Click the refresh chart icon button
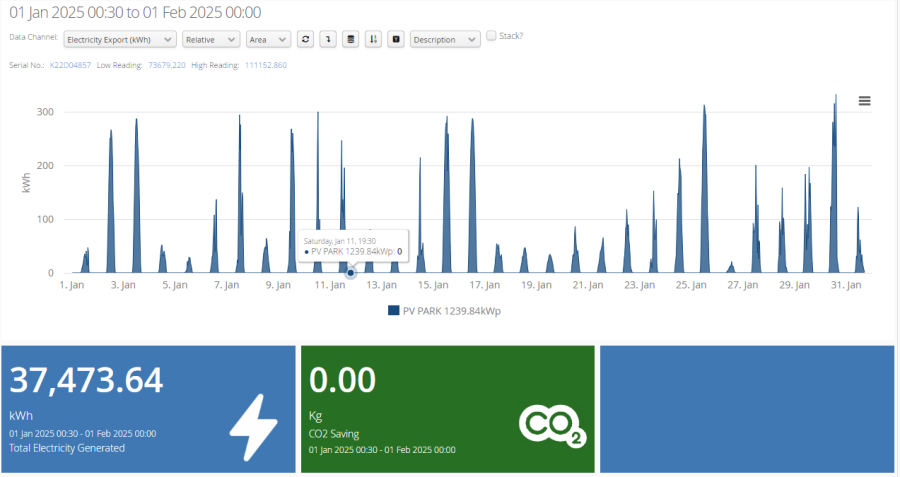The width and height of the screenshot is (900, 477). pos(305,39)
